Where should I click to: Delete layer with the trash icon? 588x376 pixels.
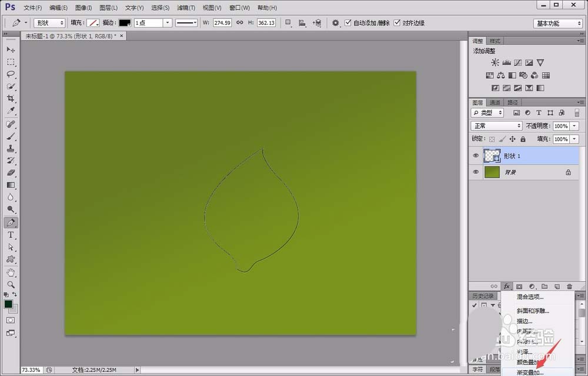click(569, 286)
